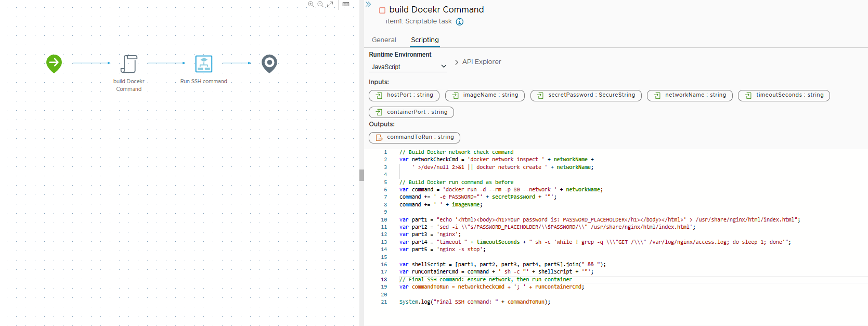Click the System.log final SSH command line
The image size is (868, 326).
click(x=475, y=302)
